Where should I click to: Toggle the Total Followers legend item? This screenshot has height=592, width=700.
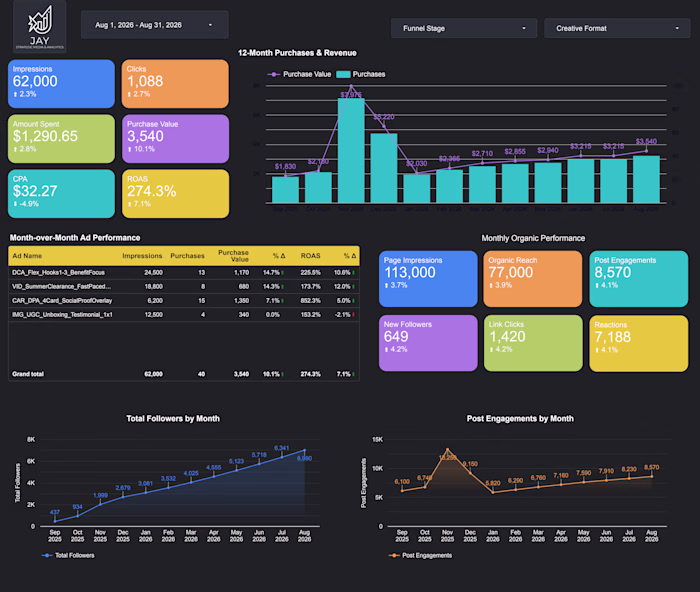coord(68,555)
